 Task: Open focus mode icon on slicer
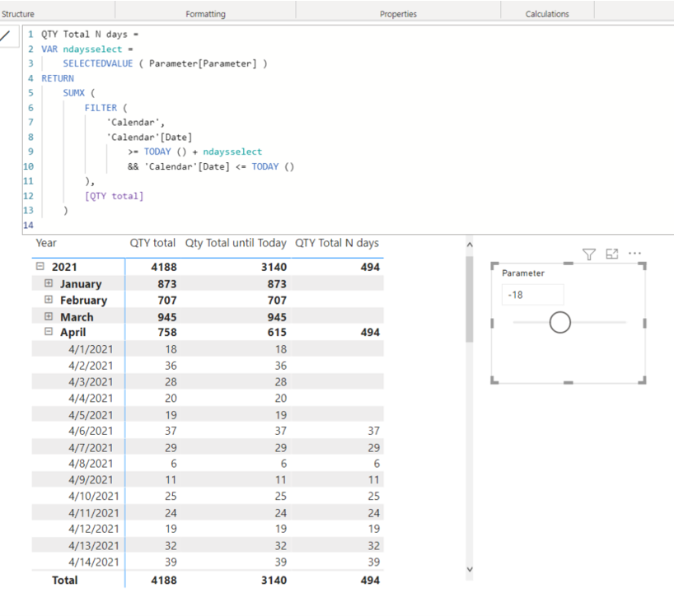(x=611, y=254)
